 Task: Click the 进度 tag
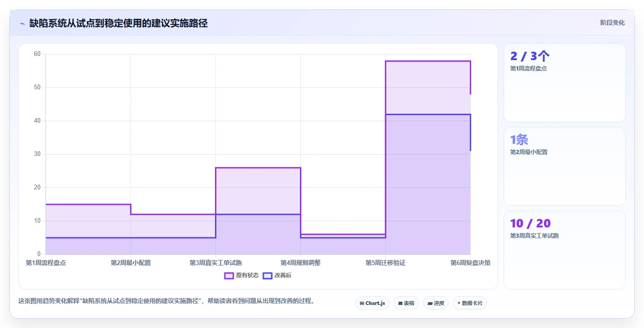click(436, 303)
